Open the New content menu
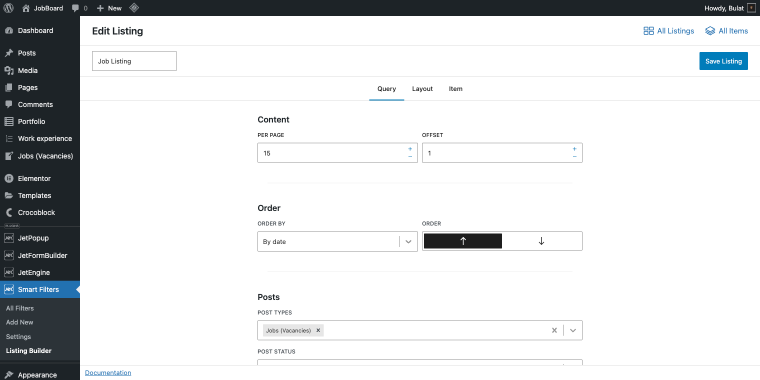The image size is (760, 380). [109, 8]
